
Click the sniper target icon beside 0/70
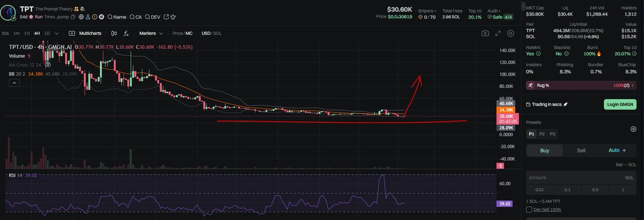coord(421,17)
